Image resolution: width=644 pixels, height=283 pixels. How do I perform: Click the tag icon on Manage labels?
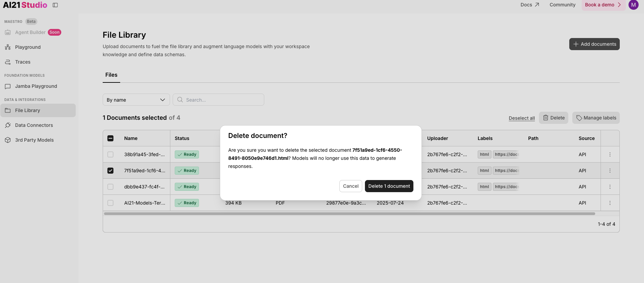579,118
